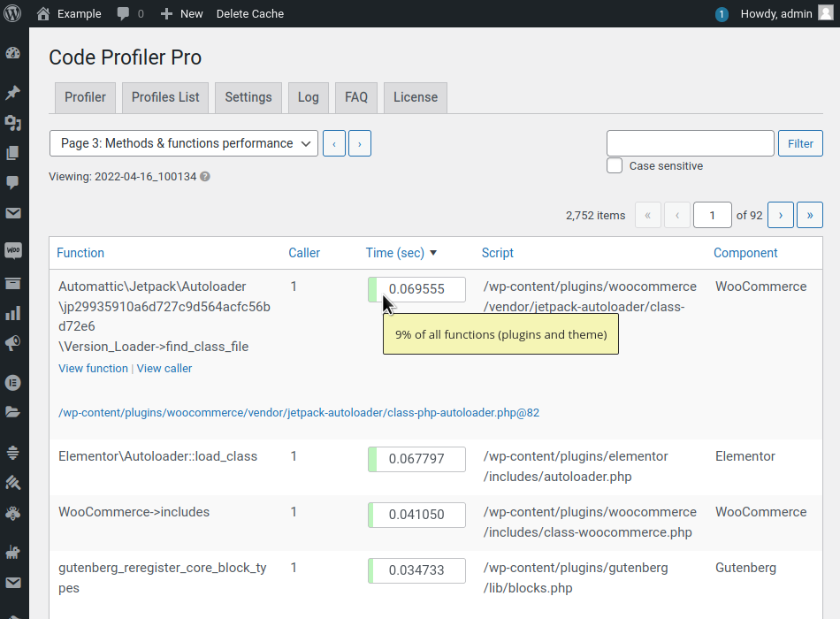
Task: Click the Elementor component cell
Action: 745,456
